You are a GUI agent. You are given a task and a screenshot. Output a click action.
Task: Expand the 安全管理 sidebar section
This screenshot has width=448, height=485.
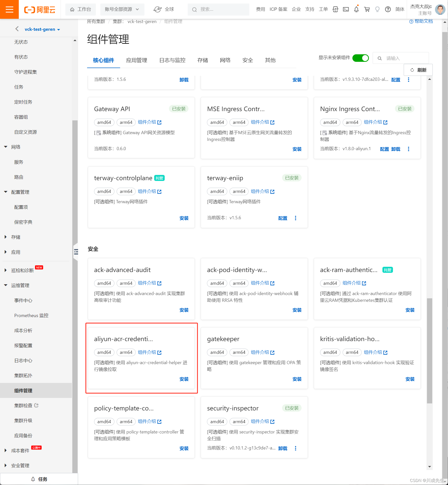6,465
